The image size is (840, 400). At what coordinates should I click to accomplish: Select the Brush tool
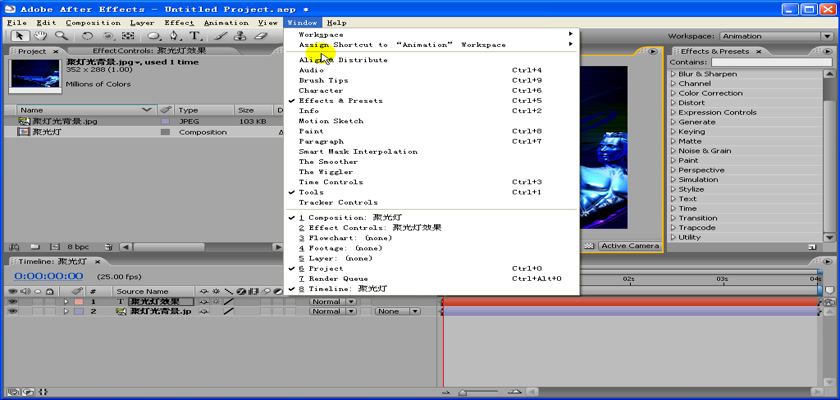tap(220, 36)
